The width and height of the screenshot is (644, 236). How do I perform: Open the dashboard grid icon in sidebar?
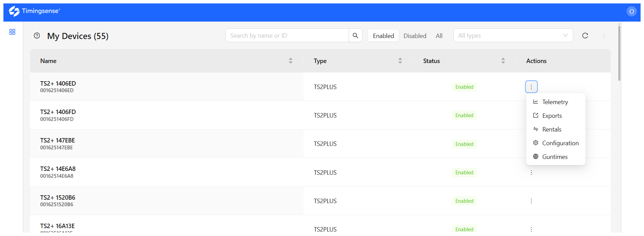pos(12,32)
